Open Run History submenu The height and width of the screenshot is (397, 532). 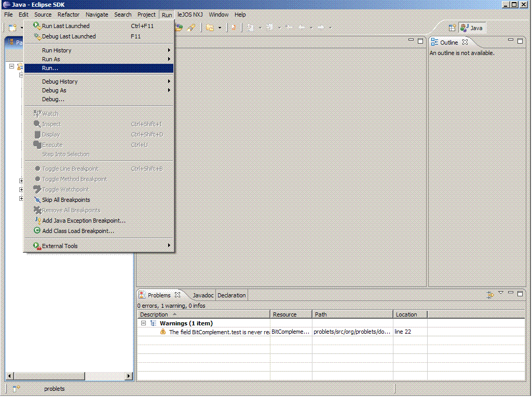point(99,50)
